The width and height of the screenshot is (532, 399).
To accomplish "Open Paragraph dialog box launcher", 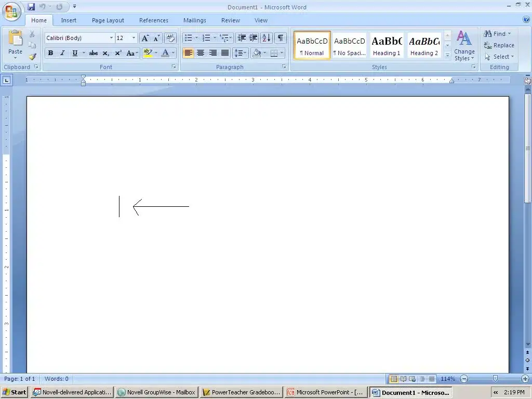I will pyautogui.click(x=284, y=67).
